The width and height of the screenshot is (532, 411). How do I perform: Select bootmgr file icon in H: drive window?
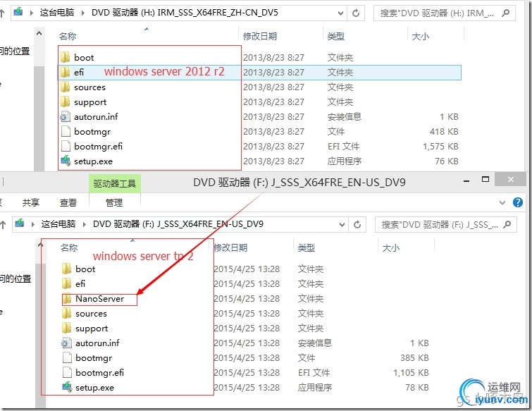[65, 131]
